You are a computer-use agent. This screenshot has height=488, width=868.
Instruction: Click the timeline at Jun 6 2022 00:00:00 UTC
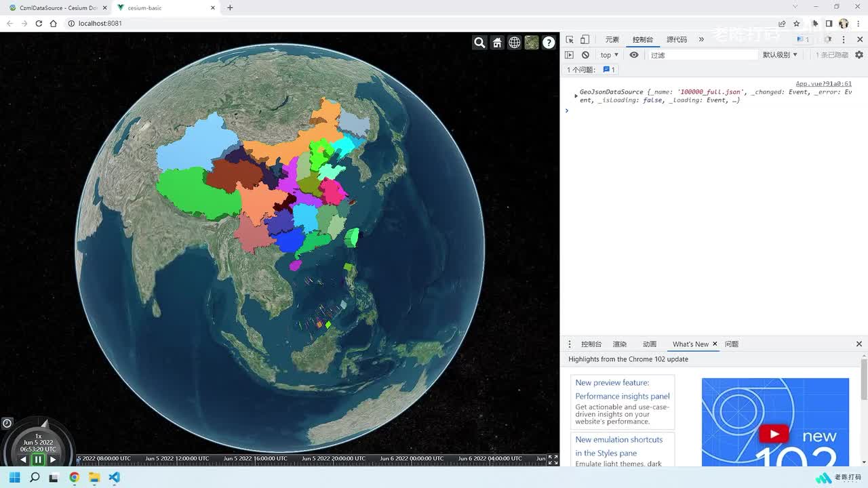tap(412, 459)
